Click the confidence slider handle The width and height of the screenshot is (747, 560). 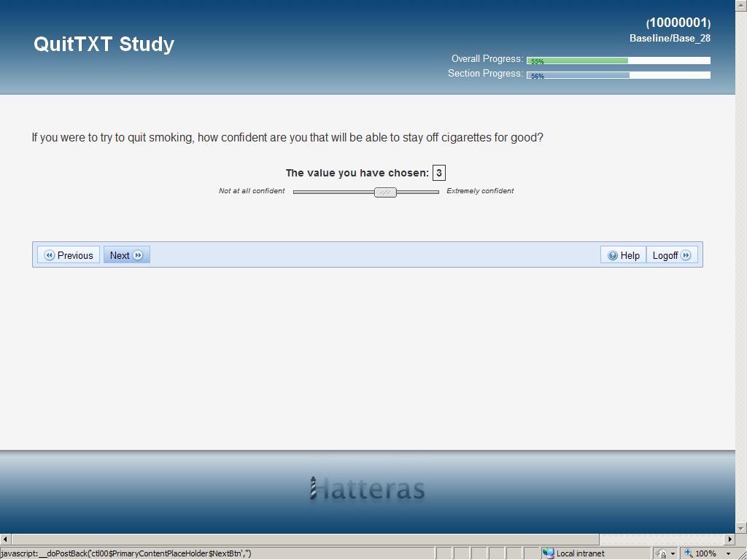pos(385,192)
